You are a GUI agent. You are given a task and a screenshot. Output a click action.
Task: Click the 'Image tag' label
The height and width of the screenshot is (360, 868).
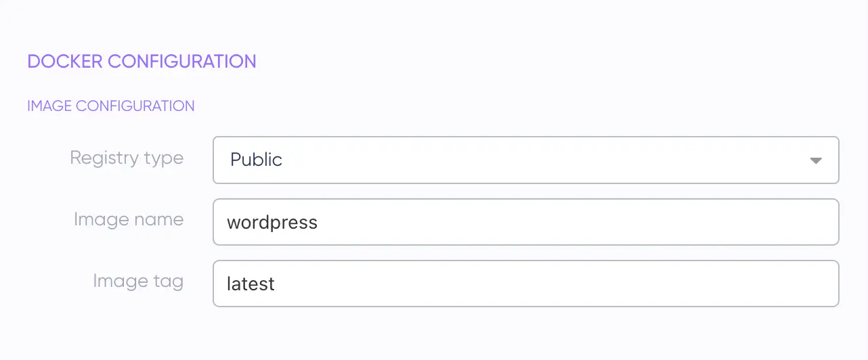[x=138, y=281]
